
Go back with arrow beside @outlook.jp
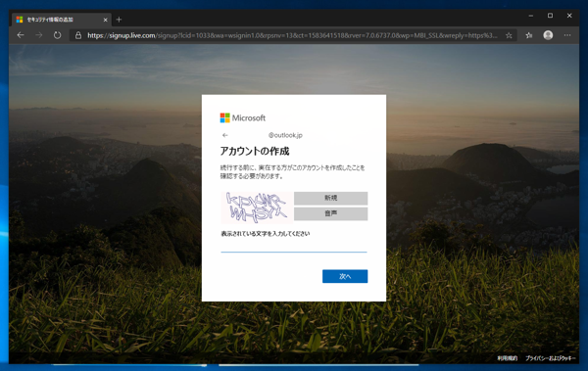[225, 135]
